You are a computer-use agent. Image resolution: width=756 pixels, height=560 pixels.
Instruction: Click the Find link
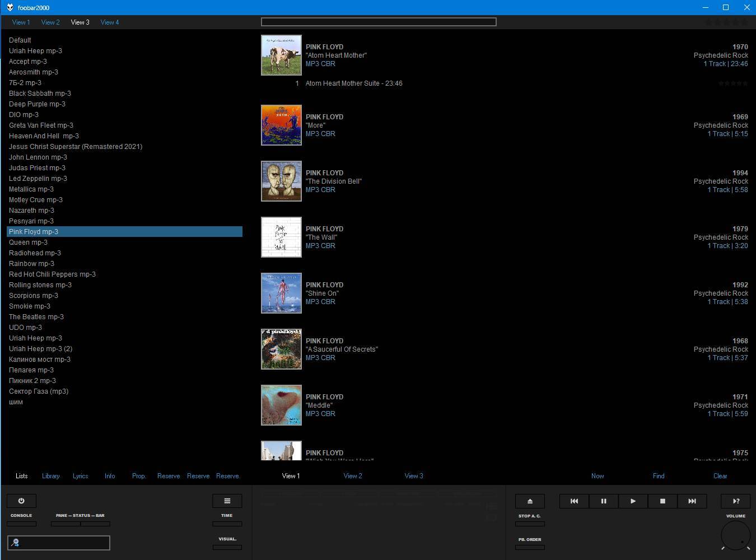click(659, 476)
